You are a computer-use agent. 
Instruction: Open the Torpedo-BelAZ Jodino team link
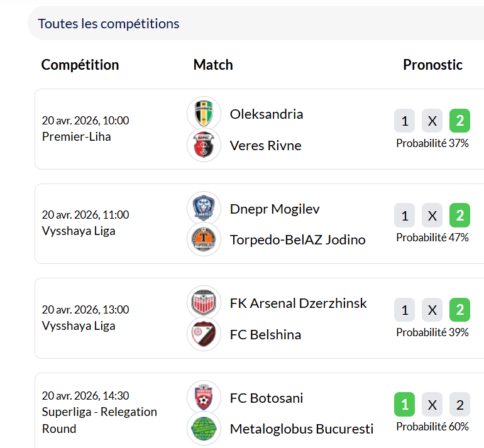point(297,239)
